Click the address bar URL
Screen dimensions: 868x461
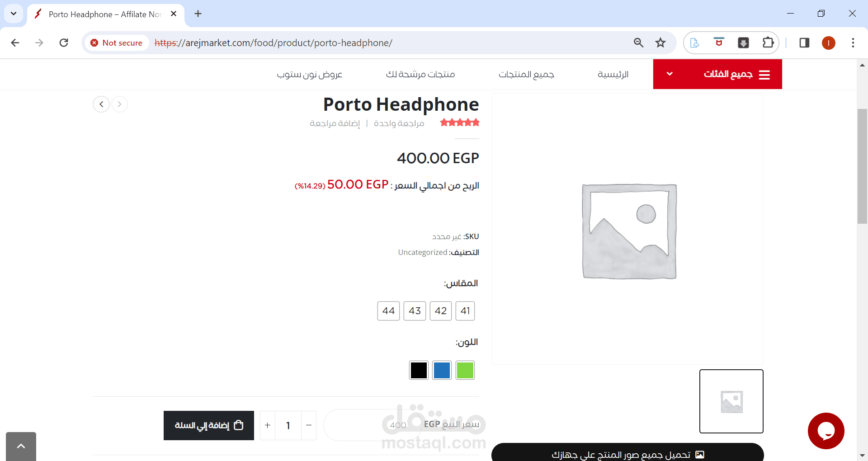pyautogui.click(x=274, y=43)
